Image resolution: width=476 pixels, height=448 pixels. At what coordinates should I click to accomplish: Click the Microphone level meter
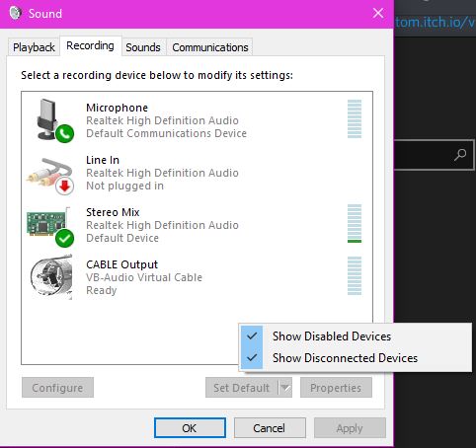tap(355, 118)
